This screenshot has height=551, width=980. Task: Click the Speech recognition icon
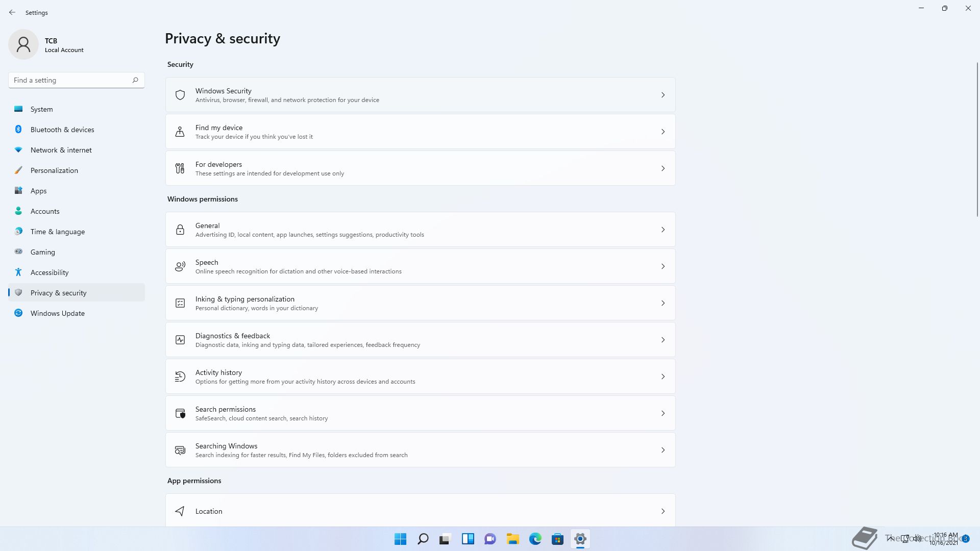tap(180, 266)
